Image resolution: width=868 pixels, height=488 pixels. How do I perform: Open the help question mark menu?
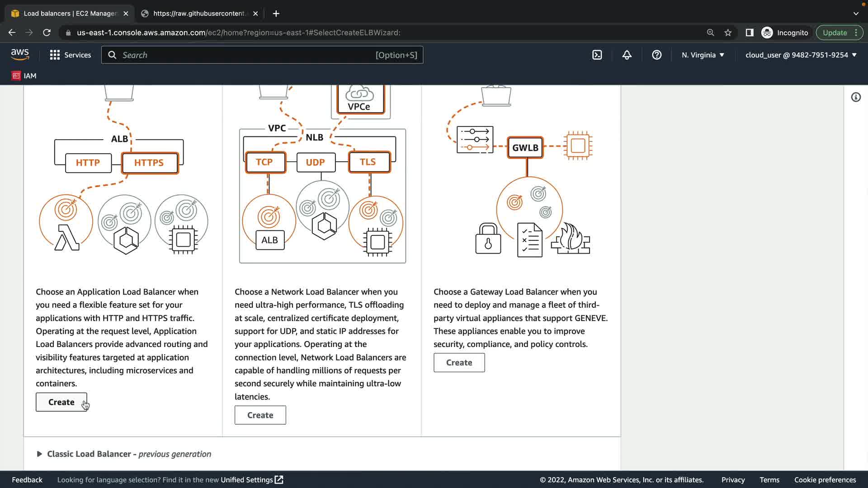click(x=656, y=55)
